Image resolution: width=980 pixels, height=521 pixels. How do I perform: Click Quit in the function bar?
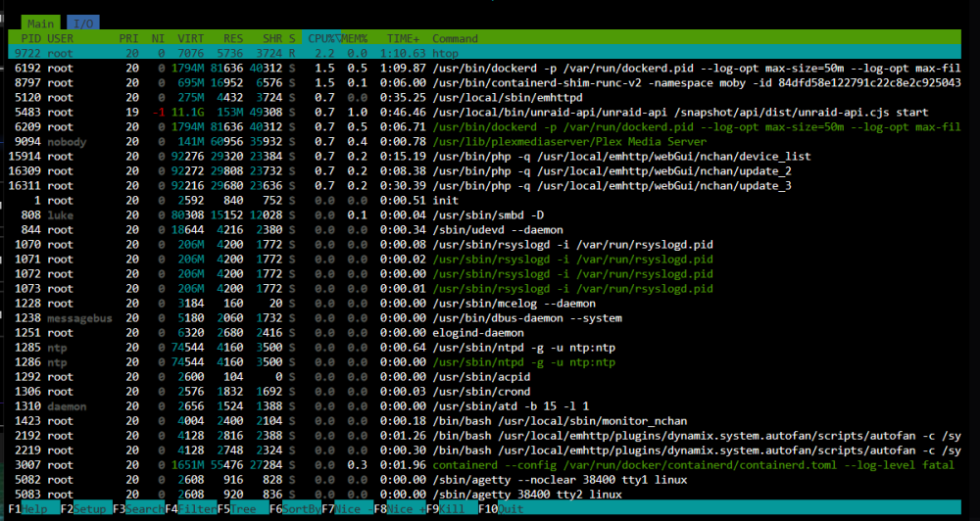(x=501, y=509)
